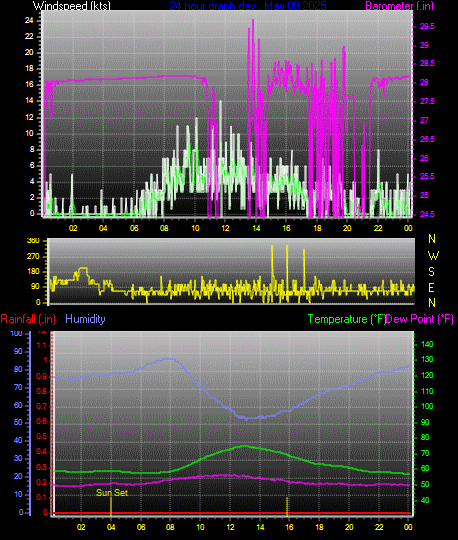Click the wind direction axis value 180
Image resolution: width=458 pixels, height=540 pixels.
(x=33, y=271)
